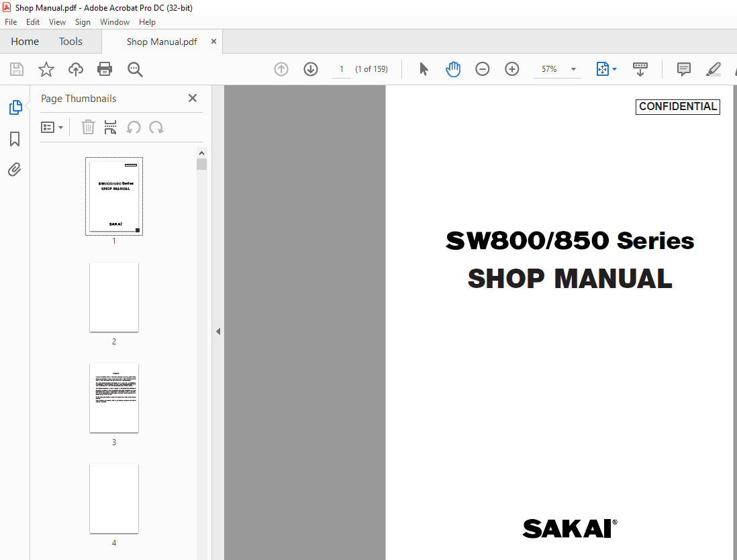
Task: Click the scrolling mode keyboard icon
Action: [x=640, y=69]
